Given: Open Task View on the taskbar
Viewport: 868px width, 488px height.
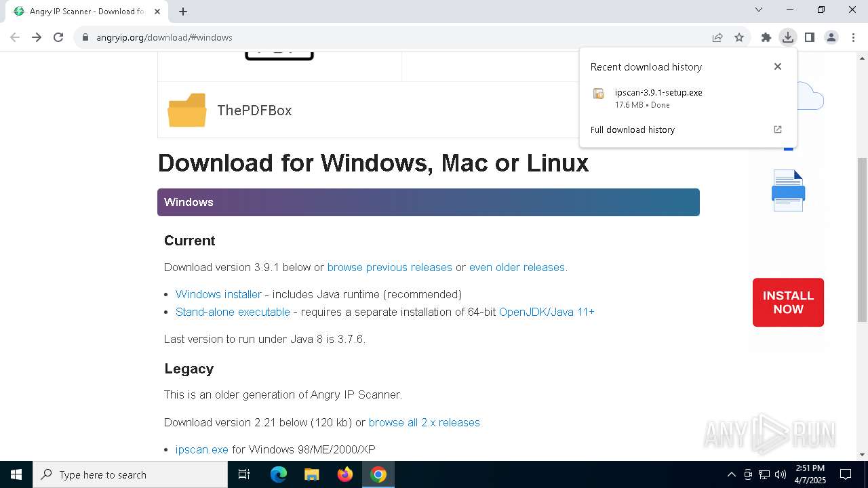Looking at the screenshot, I should coord(244,474).
